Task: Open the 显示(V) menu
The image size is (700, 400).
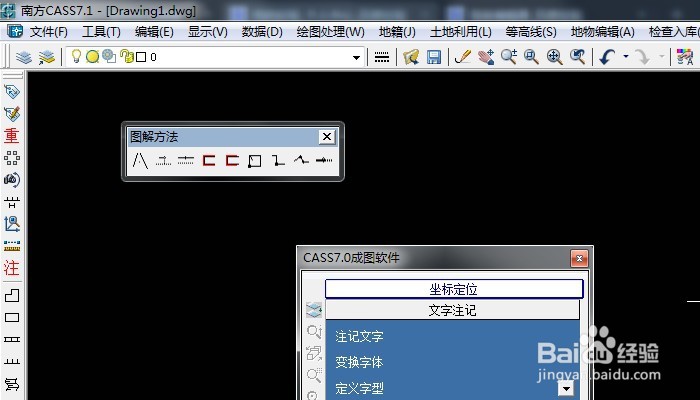Action: coord(208,32)
